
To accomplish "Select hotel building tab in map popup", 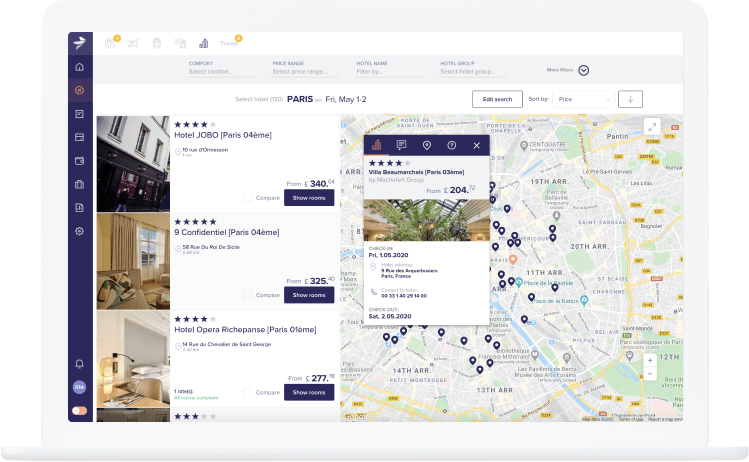I will pyautogui.click(x=376, y=145).
